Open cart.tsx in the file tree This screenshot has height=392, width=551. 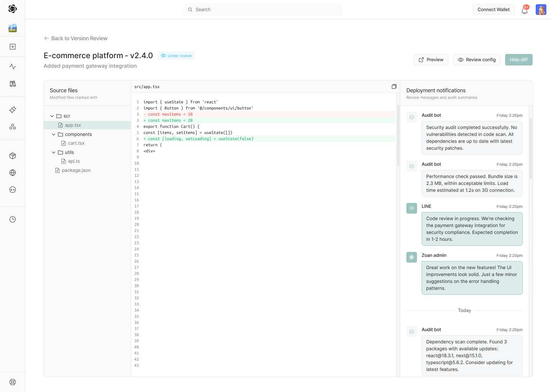[73, 143]
